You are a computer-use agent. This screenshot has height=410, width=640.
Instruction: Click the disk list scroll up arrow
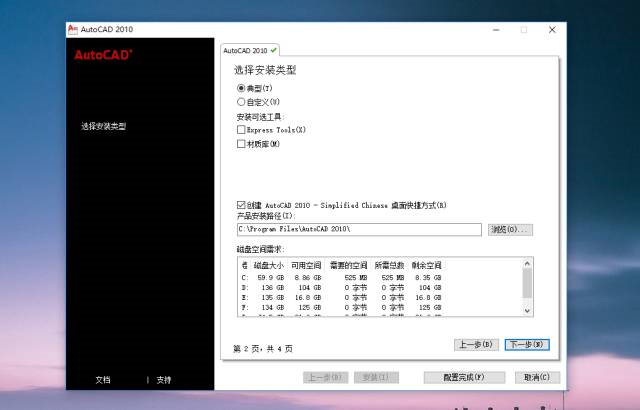click(x=527, y=264)
